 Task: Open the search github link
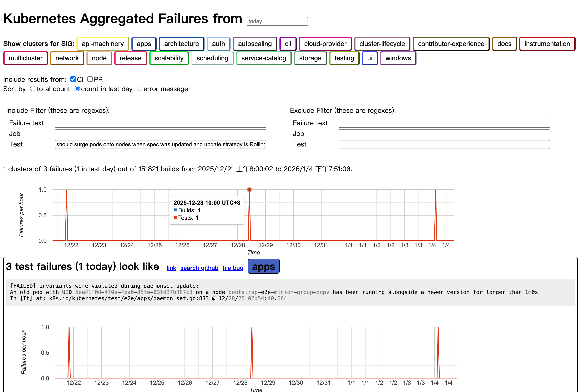(x=199, y=268)
